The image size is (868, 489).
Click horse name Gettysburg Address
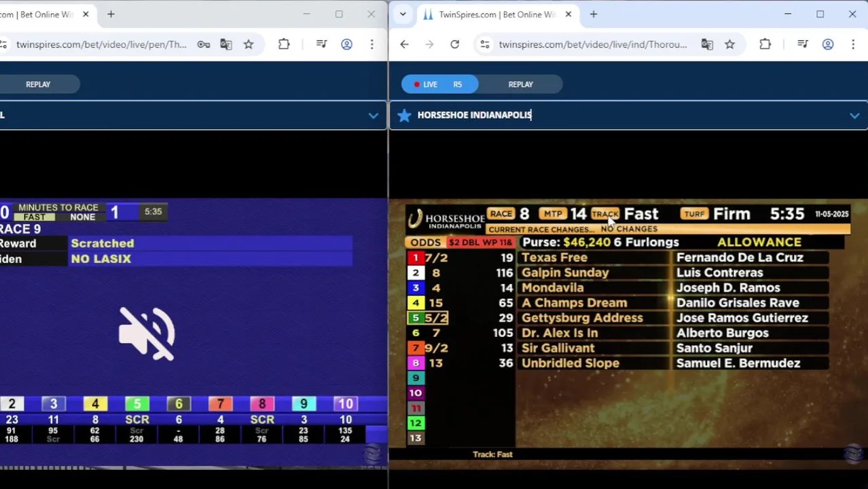coord(582,318)
